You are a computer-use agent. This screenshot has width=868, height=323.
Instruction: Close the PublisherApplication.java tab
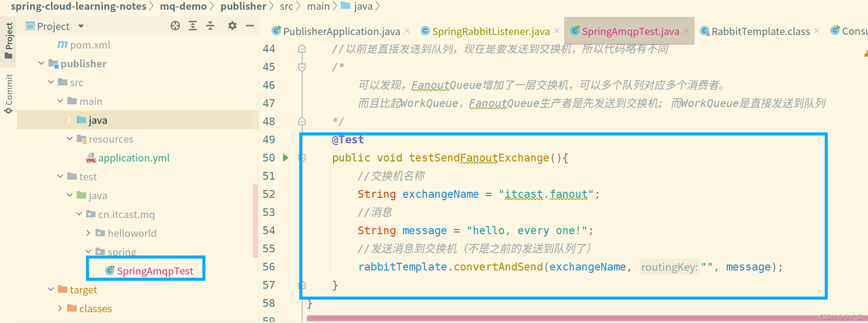click(407, 31)
